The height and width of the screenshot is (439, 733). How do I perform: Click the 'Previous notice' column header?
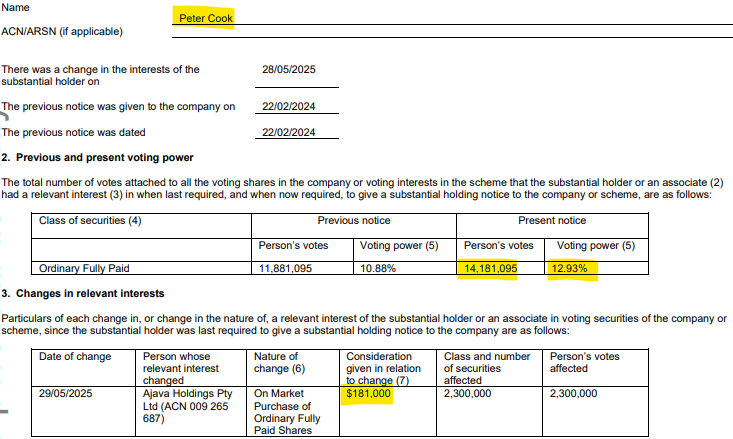354,221
